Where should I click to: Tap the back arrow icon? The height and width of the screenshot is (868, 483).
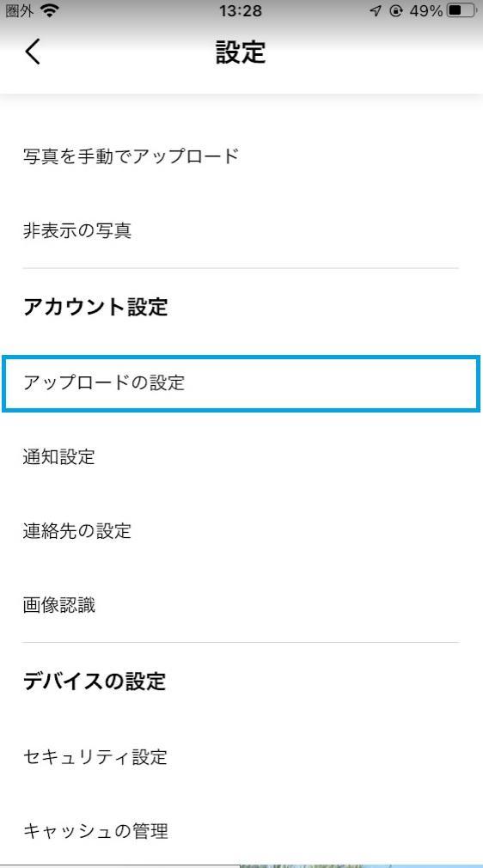[x=33, y=52]
